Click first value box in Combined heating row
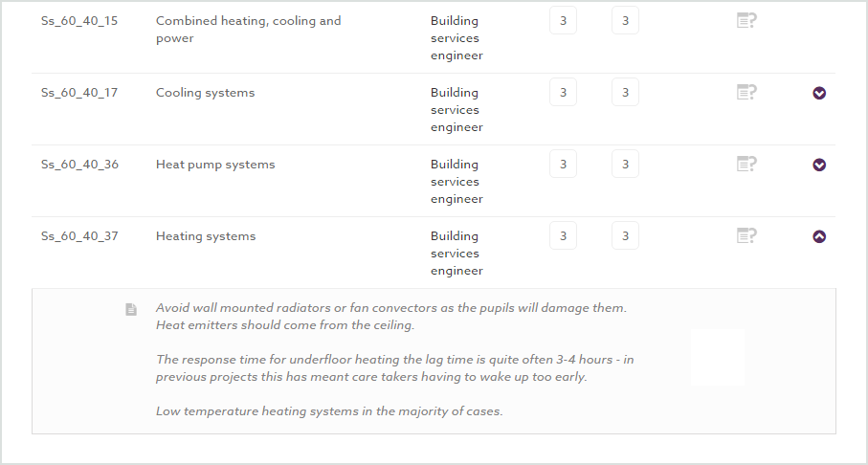 coord(563,20)
